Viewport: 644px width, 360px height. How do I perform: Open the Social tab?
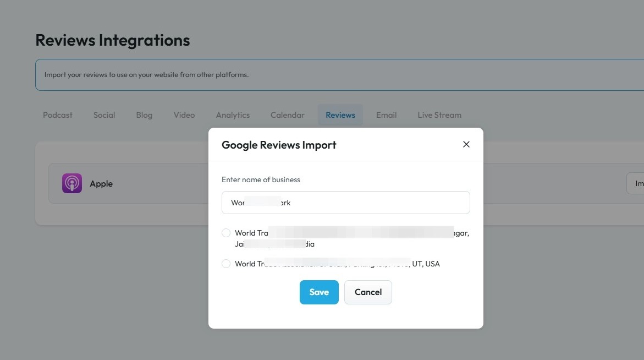pyautogui.click(x=104, y=115)
